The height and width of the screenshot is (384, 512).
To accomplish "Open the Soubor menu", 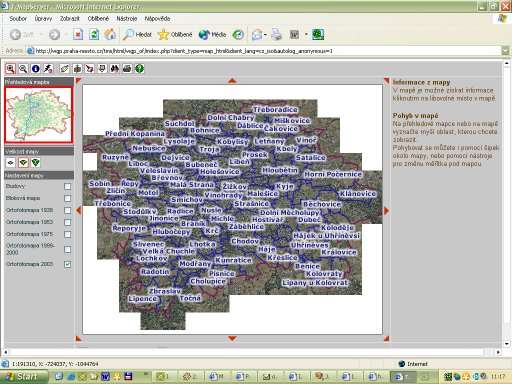I will 18,19.
